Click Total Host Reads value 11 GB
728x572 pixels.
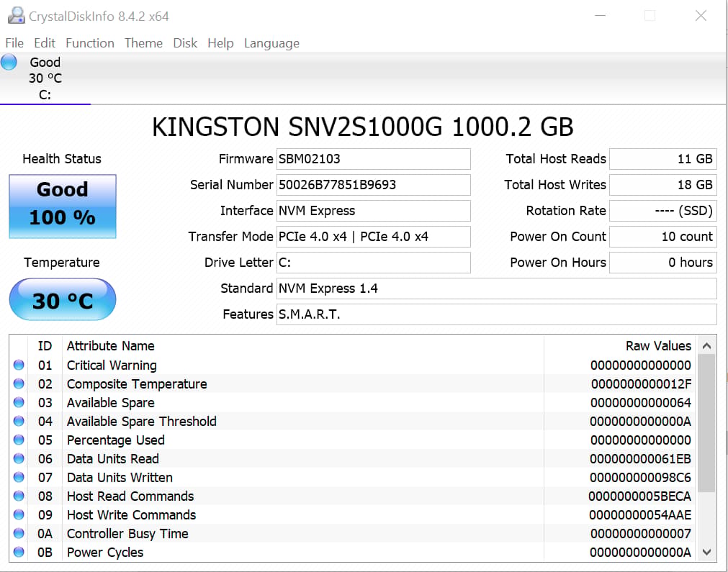(663, 159)
